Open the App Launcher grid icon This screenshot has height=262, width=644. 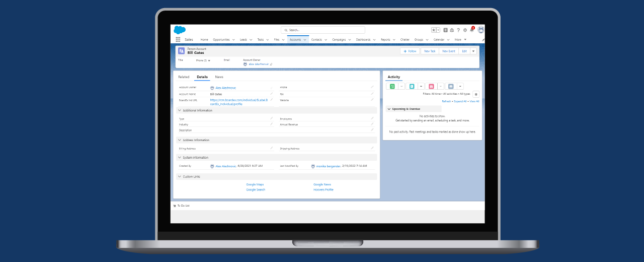178,39
